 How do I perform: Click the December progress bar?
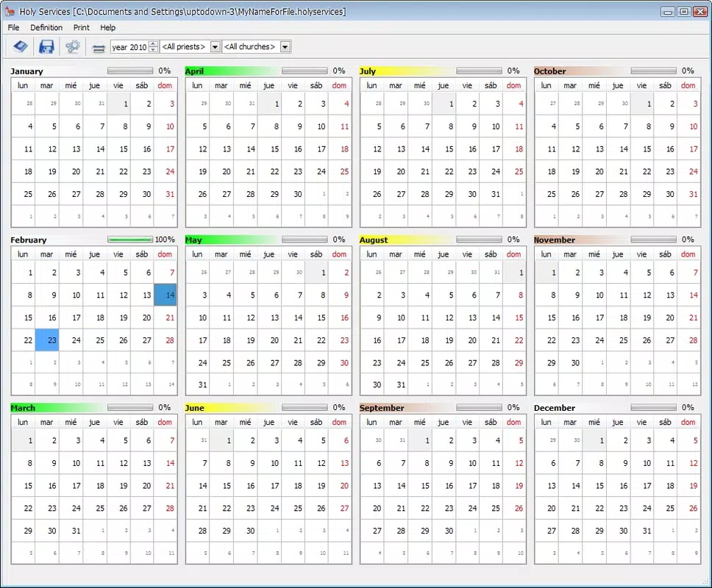(653, 407)
